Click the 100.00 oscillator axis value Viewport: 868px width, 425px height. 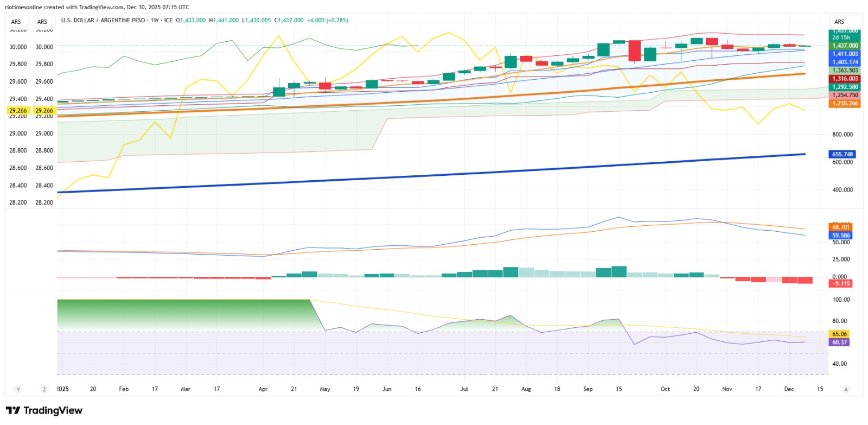[841, 299]
